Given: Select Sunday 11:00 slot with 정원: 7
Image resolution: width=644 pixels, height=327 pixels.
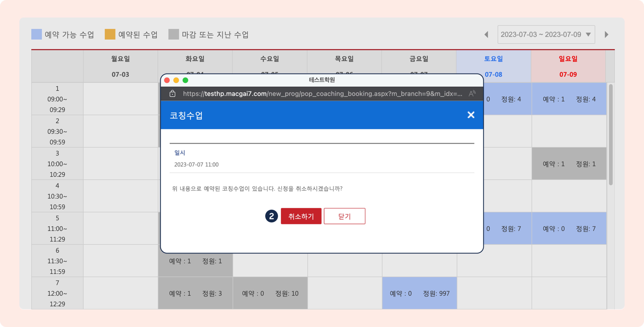Looking at the screenshot, I should click(x=569, y=228).
